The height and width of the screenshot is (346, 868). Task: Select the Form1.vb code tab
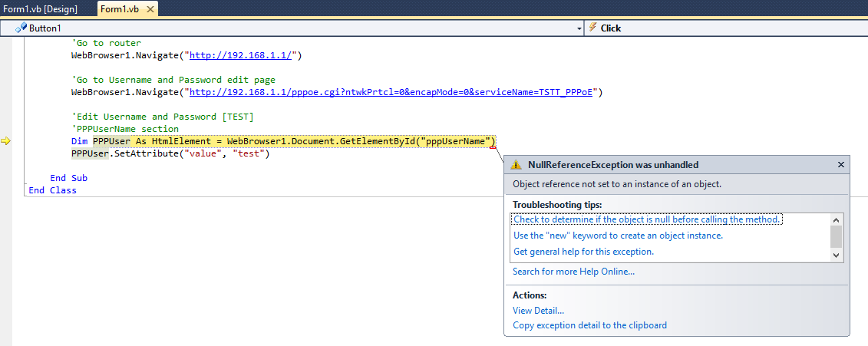120,10
